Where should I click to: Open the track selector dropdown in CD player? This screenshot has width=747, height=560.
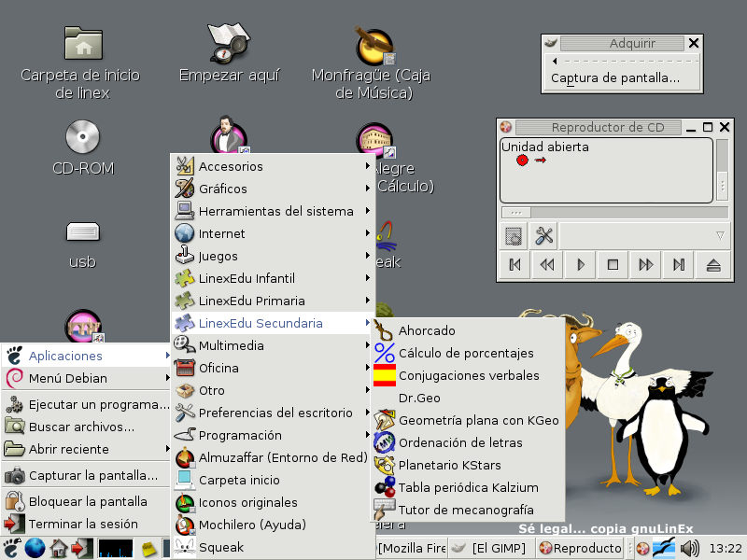643,236
